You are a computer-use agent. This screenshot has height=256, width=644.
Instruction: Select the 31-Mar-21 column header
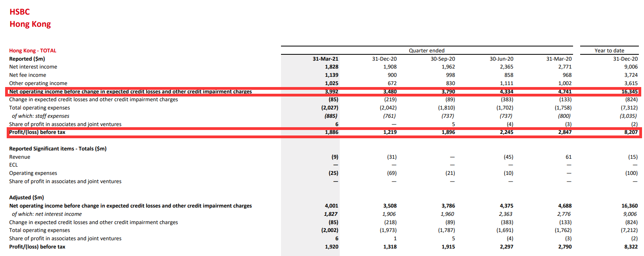point(325,59)
